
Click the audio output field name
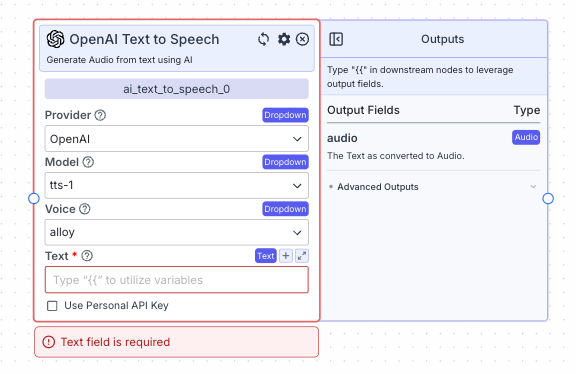click(x=342, y=138)
